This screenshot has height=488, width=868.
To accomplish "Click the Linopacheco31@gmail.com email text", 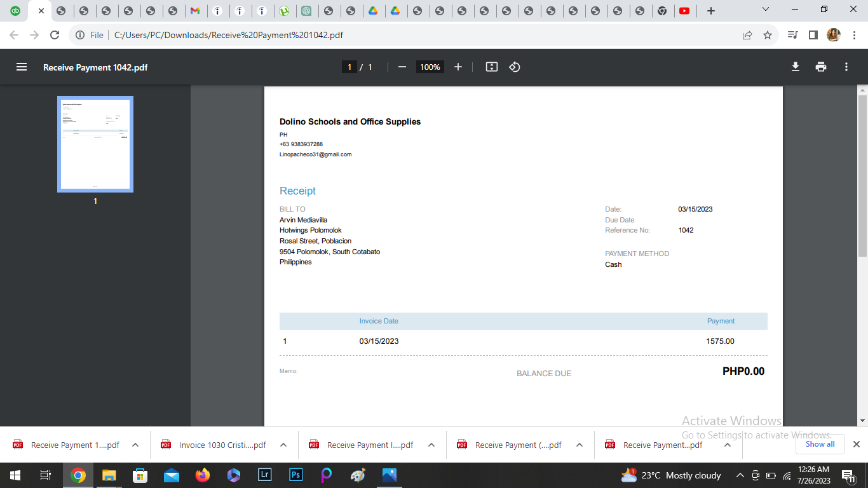I will [x=315, y=154].
